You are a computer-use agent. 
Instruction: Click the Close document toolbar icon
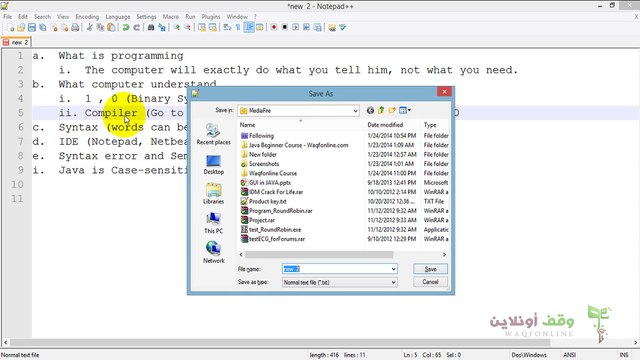[53, 28]
